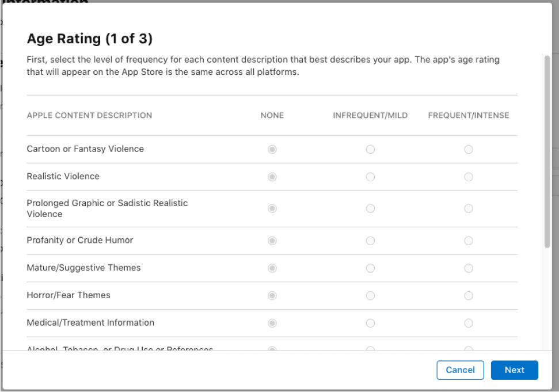This screenshot has height=392, width=559.
Task: Set Cartoon or Fantasy Violence to Frequent/Intense
Action: (469, 149)
